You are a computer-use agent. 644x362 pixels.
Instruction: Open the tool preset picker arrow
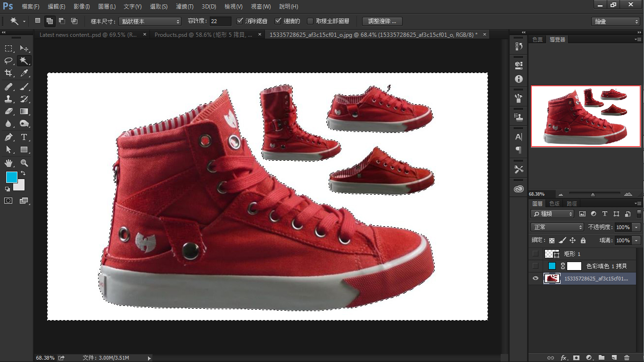[24, 21]
